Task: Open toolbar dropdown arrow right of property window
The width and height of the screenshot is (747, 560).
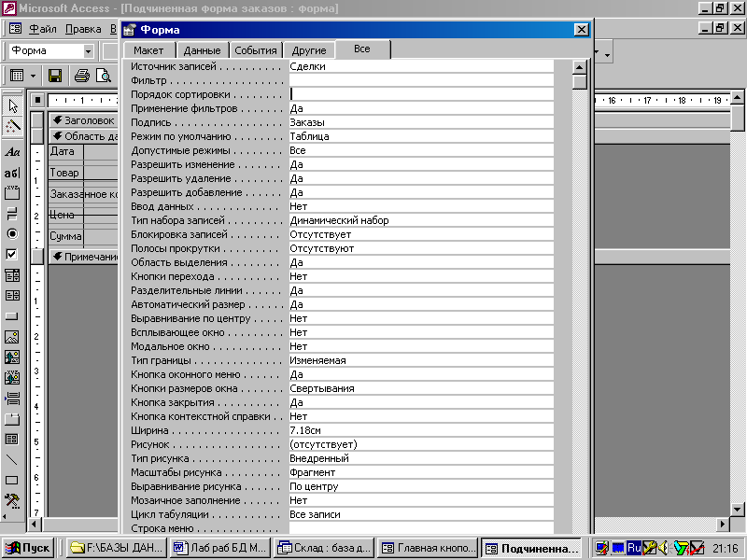Action: pyautogui.click(x=607, y=55)
